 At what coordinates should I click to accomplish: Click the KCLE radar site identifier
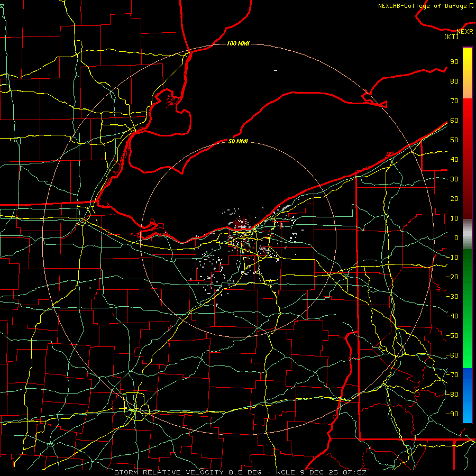tap(286, 472)
